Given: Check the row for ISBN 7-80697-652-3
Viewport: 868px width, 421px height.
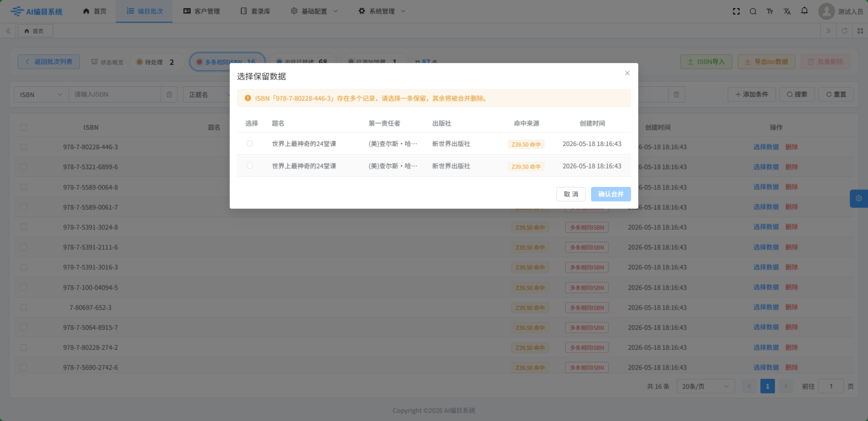Looking at the screenshot, I should click(x=23, y=307).
